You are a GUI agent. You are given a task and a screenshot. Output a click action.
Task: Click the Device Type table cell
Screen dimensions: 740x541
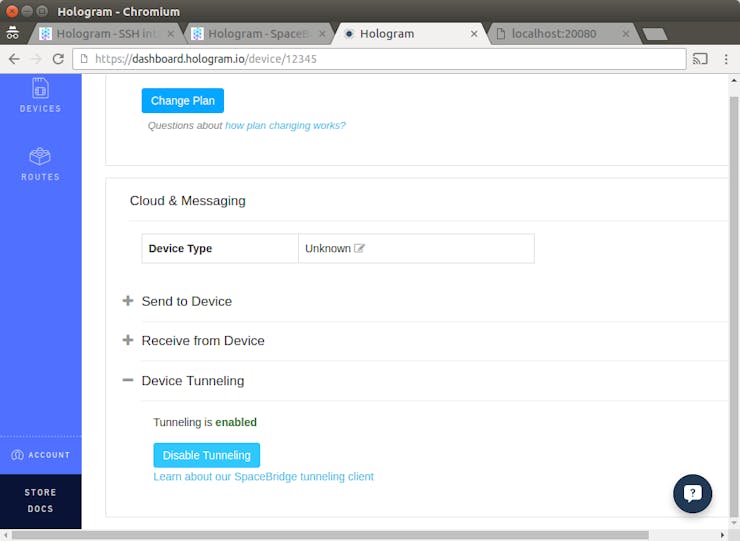220,248
